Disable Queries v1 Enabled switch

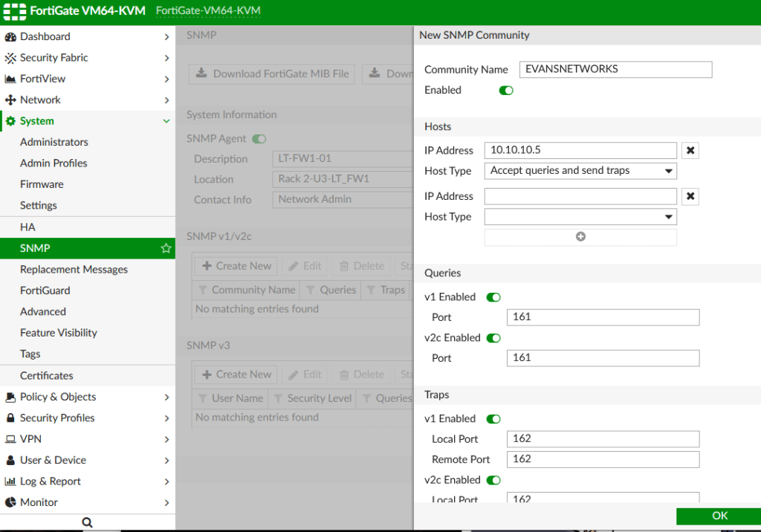pos(493,297)
